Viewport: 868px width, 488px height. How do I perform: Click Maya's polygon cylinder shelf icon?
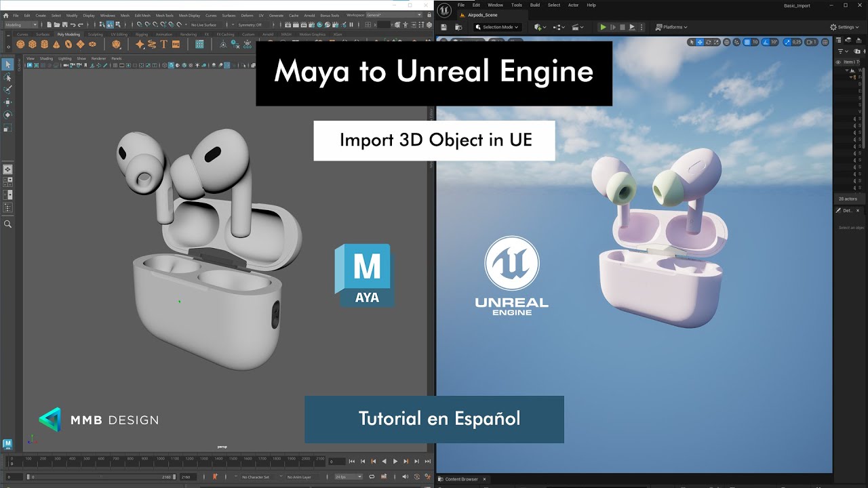point(44,44)
